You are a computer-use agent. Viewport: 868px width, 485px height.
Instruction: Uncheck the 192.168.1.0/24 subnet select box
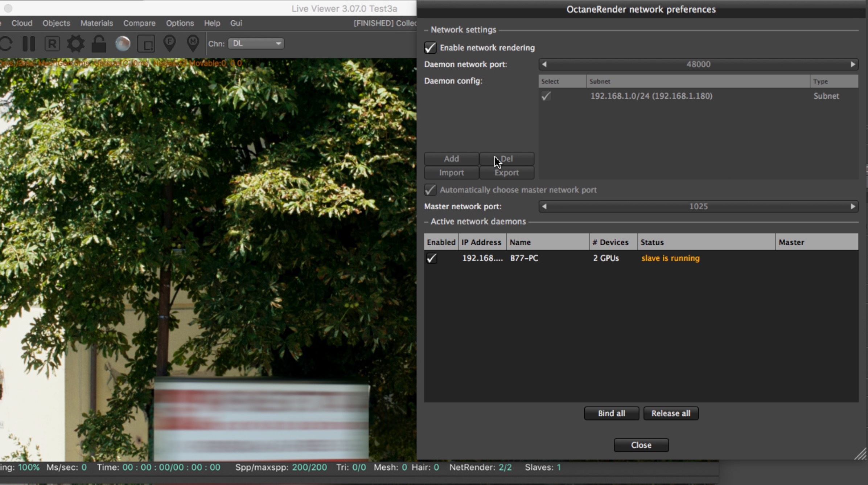[546, 96]
